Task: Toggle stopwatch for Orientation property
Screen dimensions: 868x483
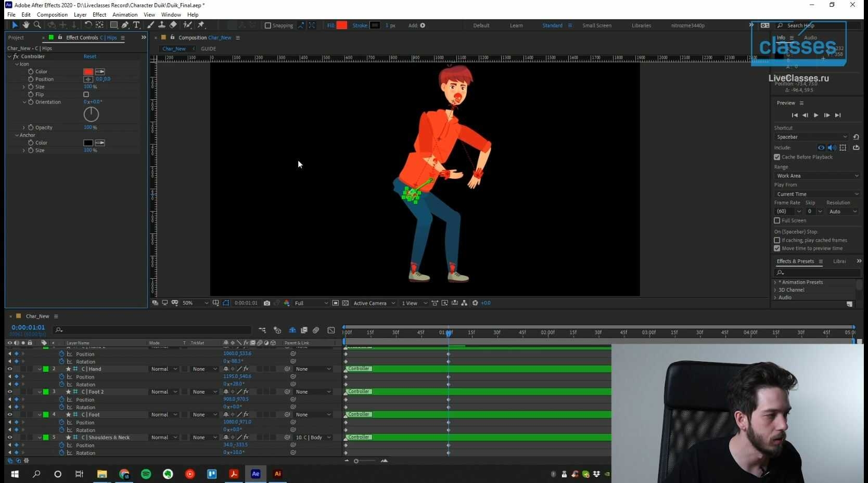Action: [x=31, y=102]
